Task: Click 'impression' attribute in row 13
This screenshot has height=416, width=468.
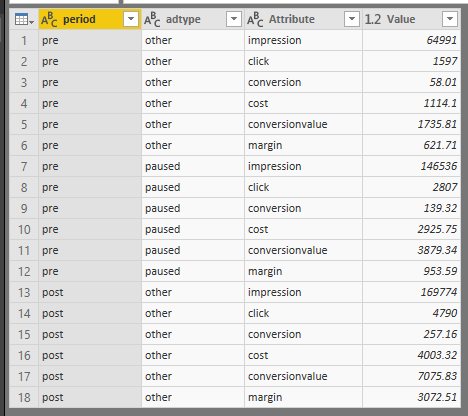Action: point(275,292)
